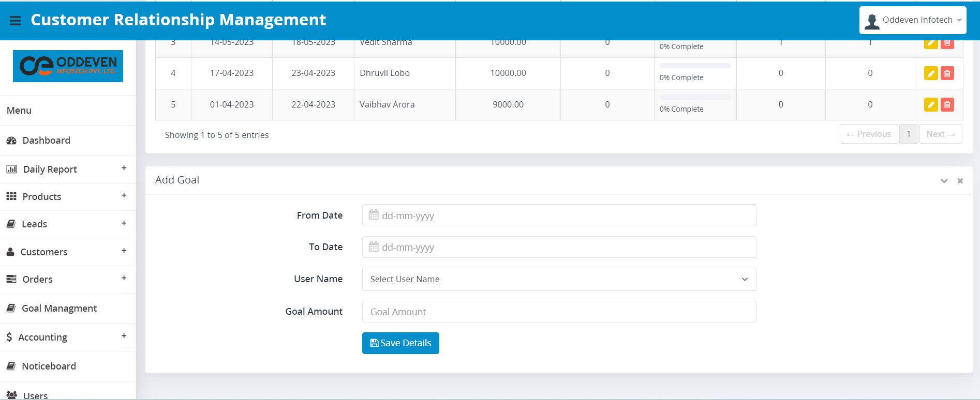This screenshot has width=980, height=400.
Task: Delete the Dhruvil Lobo goal row
Action: (947, 73)
